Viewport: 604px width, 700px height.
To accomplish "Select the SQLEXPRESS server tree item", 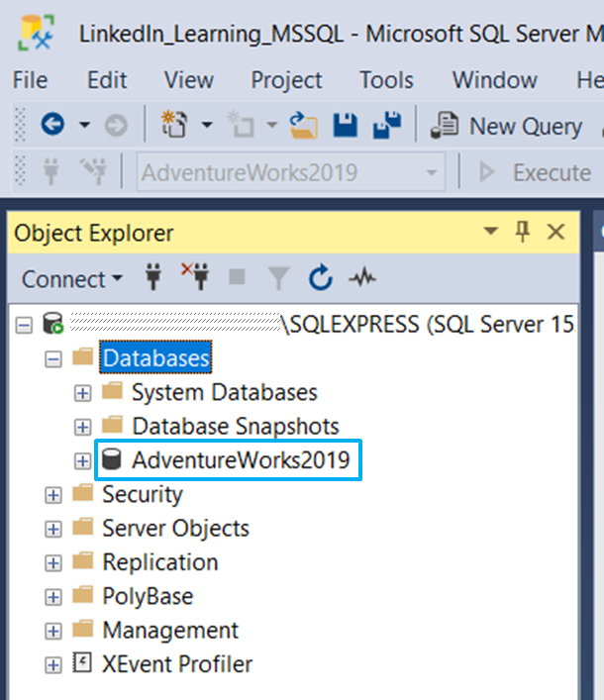I will [322, 325].
